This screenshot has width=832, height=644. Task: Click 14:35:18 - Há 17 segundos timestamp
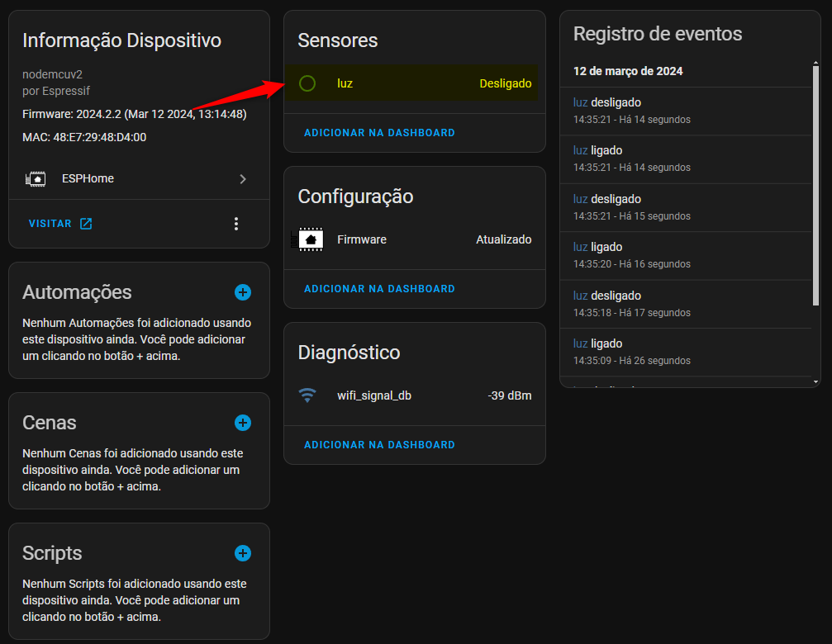click(x=632, y=313)
